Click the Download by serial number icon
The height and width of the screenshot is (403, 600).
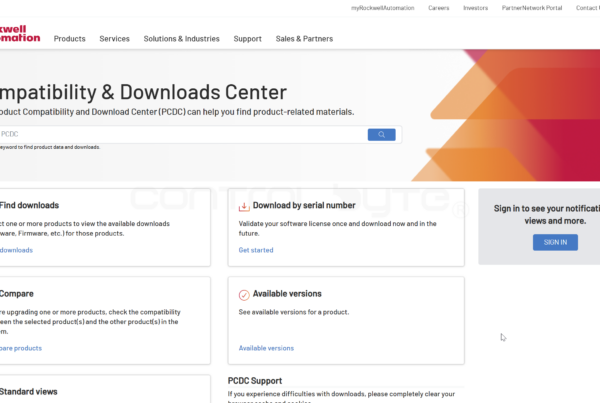tap(244, 206)
